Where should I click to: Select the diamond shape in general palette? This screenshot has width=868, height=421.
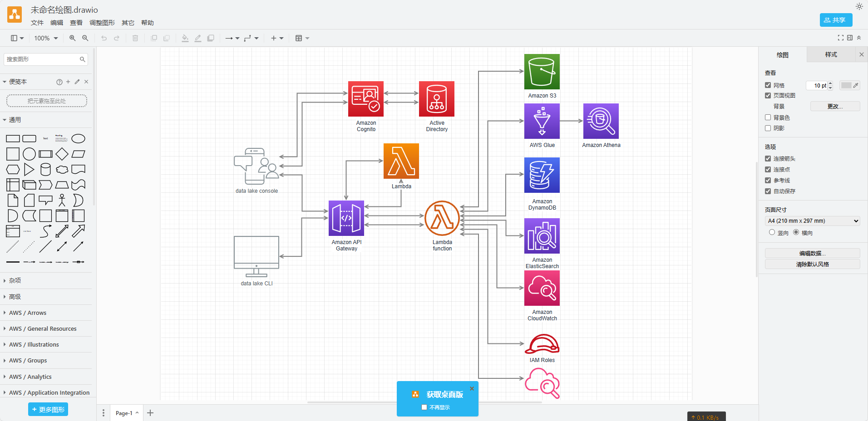(x=62, y=154)
